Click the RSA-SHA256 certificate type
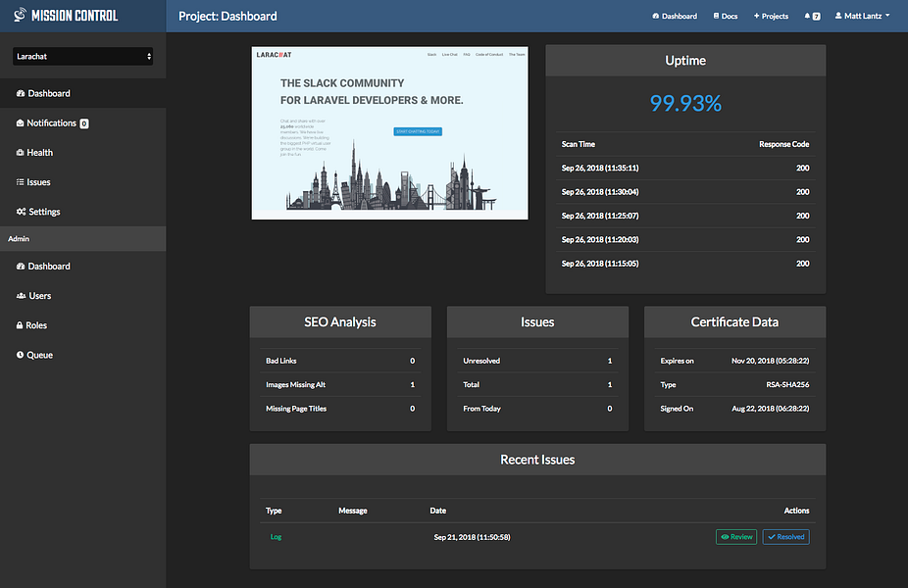 787,384
